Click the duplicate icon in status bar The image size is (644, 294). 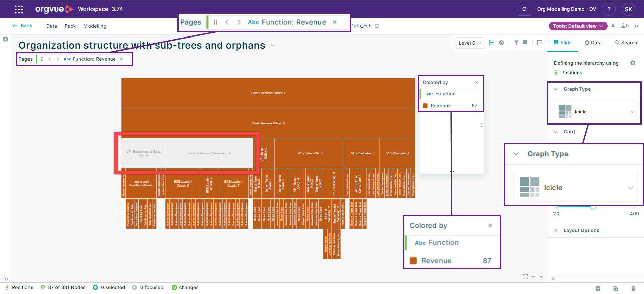(616, 288)
